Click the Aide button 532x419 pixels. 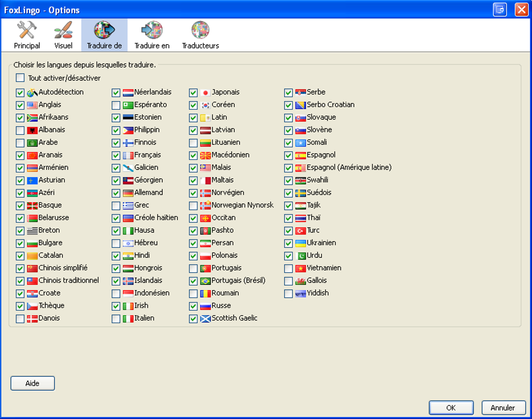(32, 384)
